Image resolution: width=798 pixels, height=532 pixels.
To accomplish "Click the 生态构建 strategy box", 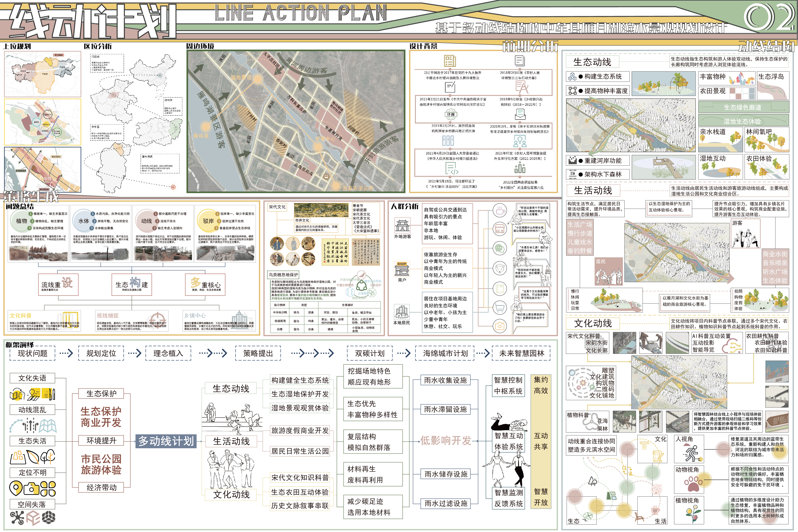I will pyautogui.click(x=132, y=284).
